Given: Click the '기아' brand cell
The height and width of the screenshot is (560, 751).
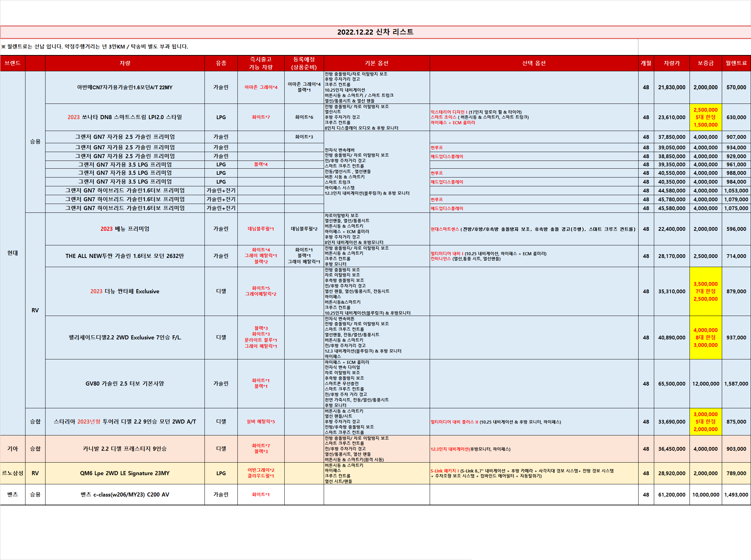Looking at the screenshot, I should click(x=13, y=449).
